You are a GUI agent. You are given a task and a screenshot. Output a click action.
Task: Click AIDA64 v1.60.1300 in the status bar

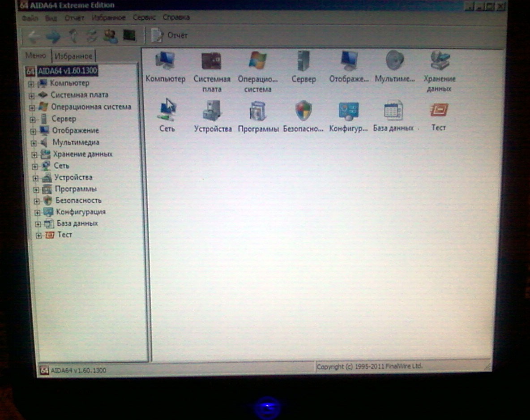click(78, 370)
